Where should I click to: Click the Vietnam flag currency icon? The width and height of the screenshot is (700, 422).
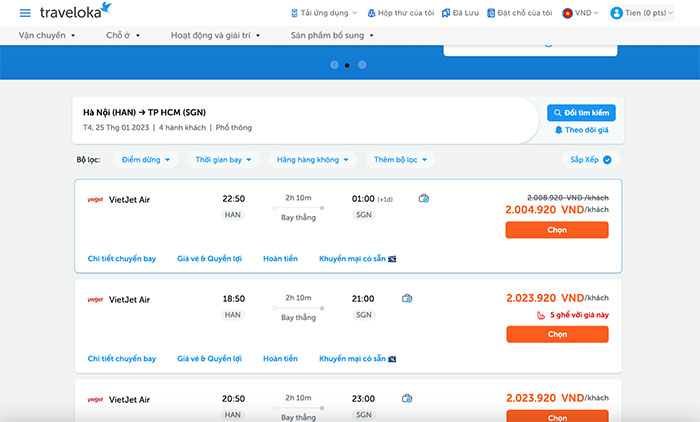pyautogui.click(x=567, y=13)
